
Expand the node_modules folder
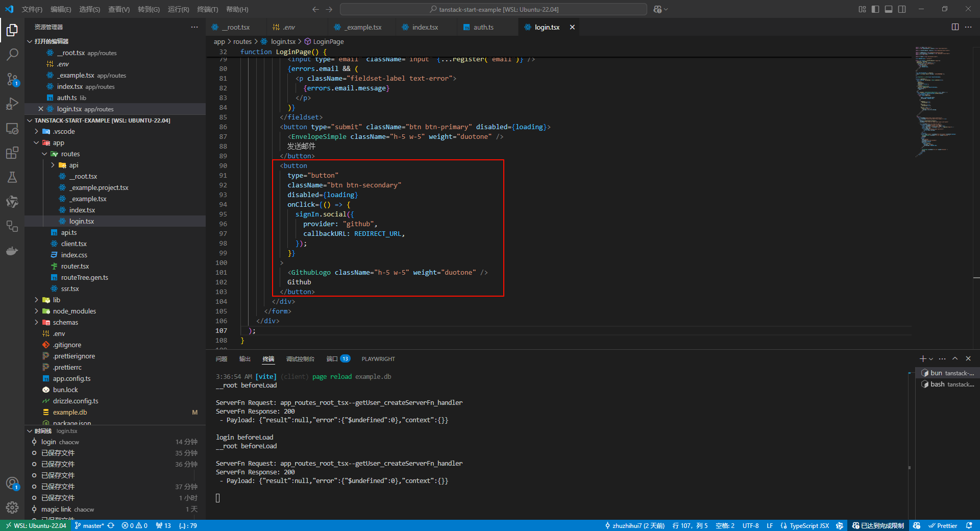pyautogui.click(x=36, y=311)
